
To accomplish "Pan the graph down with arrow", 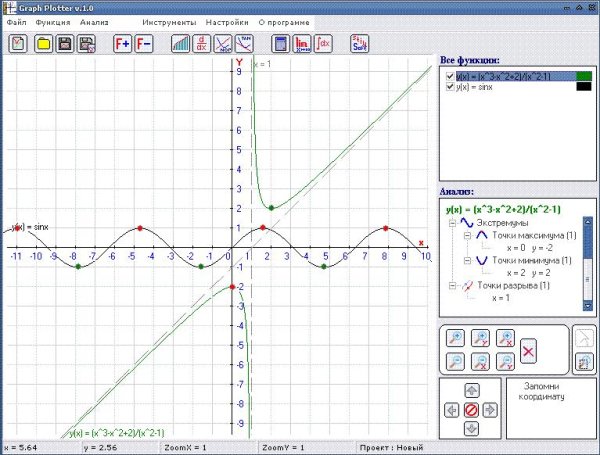I will (471, 429).
